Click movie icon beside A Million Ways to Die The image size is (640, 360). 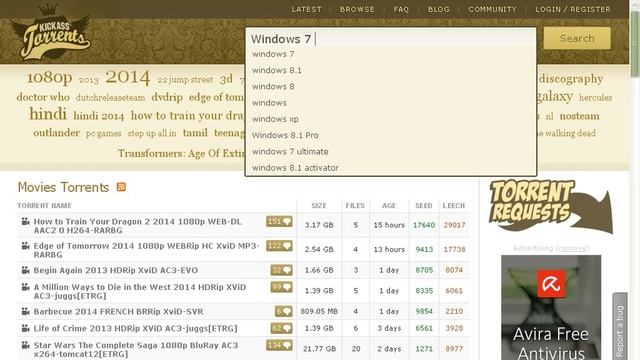point(25,287)
